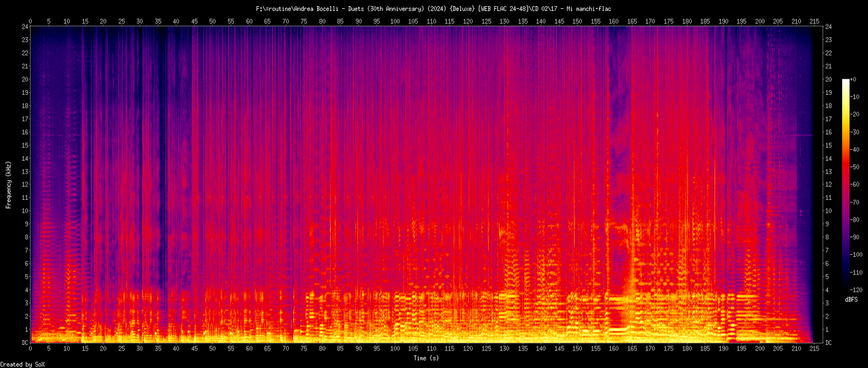Click the dBFS gradient color bar
The height and width of the screenshot is (368, 868).
[x=845, y=184]
